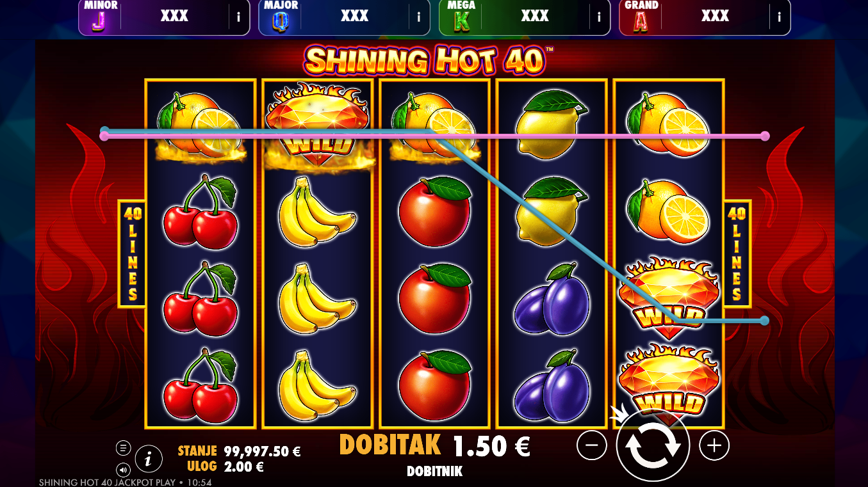The height and width of the screenshot is (487, 868).
Task: Increase the bet with the plus button
Action: pyautogui.click(x=714, y=445)
